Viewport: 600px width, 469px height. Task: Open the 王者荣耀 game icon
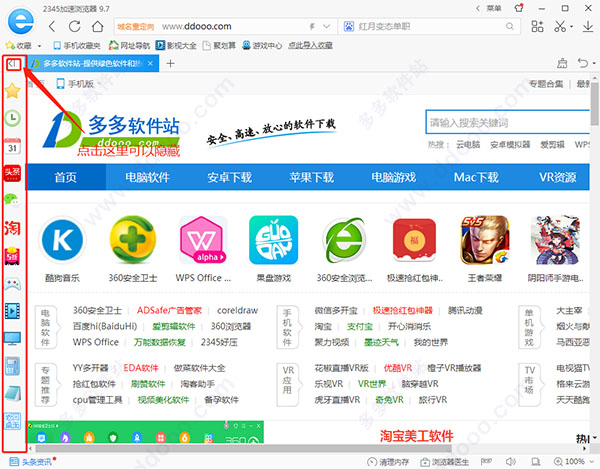tap(484, 240)
